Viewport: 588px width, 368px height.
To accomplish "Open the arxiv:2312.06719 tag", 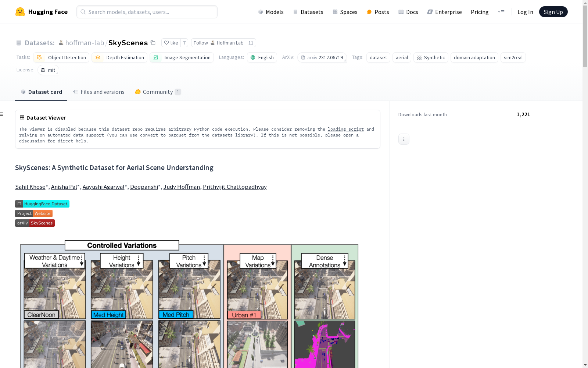I will click(x=322, y=57).
